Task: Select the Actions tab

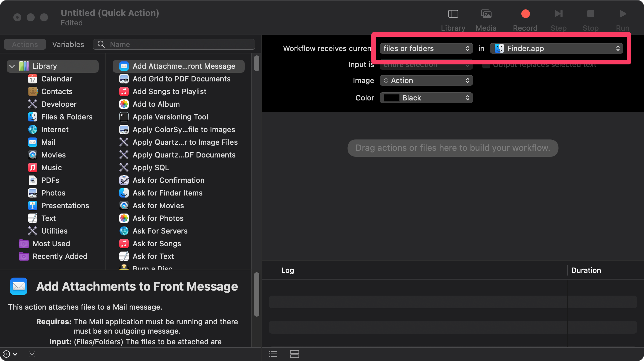Action: (x=24, y=44)
